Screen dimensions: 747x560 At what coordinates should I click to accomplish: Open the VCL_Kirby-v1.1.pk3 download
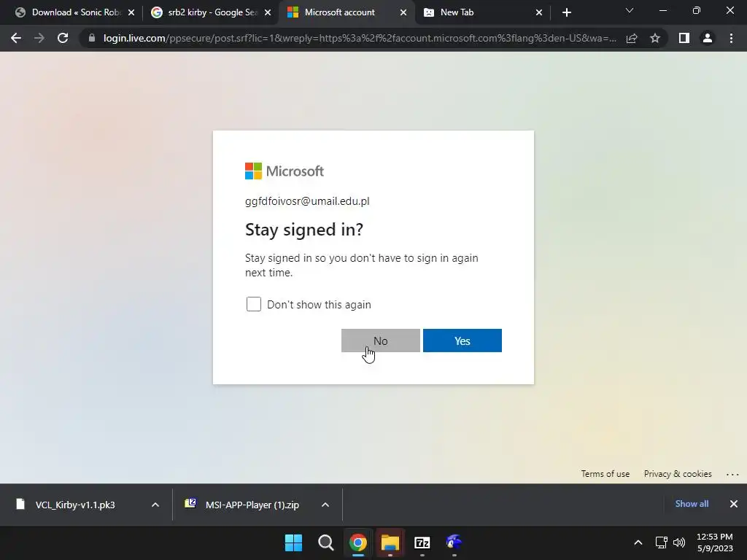[x=75, y=505]
